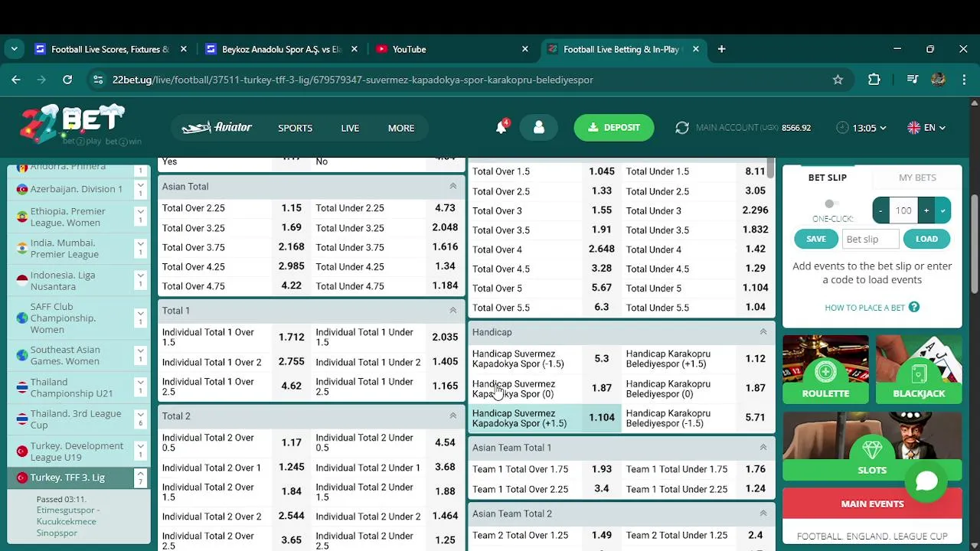Image resolution: width=980 pixels, height=551 pixels.
Task: Open Chrome's three-dot menu
Action: (x=964, y=80)
